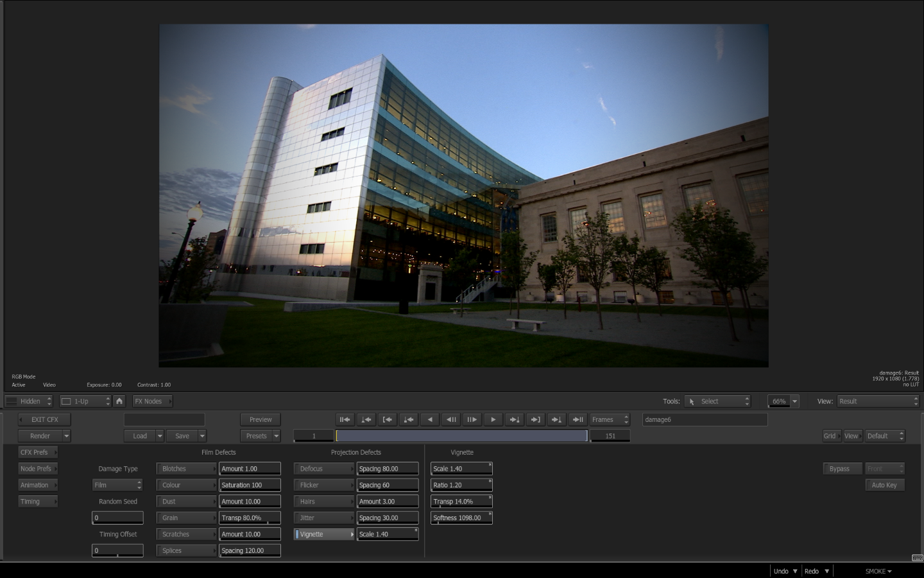Screen dimensions: 924x578
Task: Open the Tools Select dropdown
Action: (x=717, y=401)
